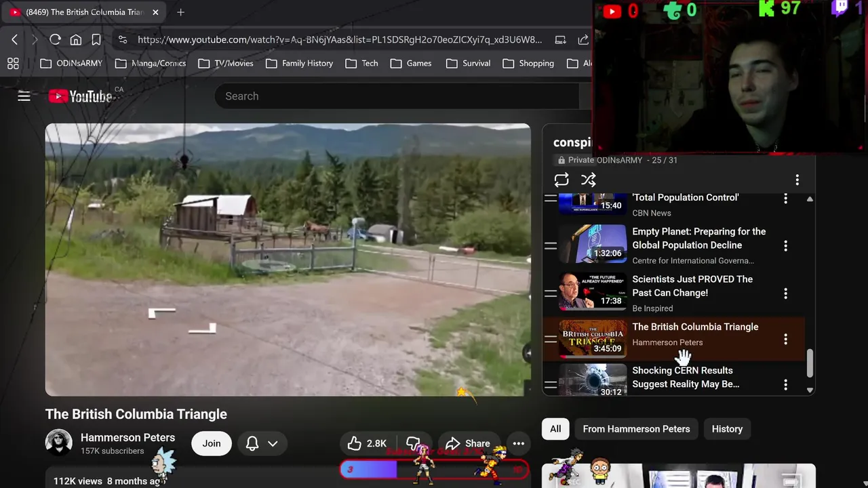Viewport: 868px width, 488px height.
Task: Grab reorder handle for Empty Planet video
Action: click(x=551, y=245)
